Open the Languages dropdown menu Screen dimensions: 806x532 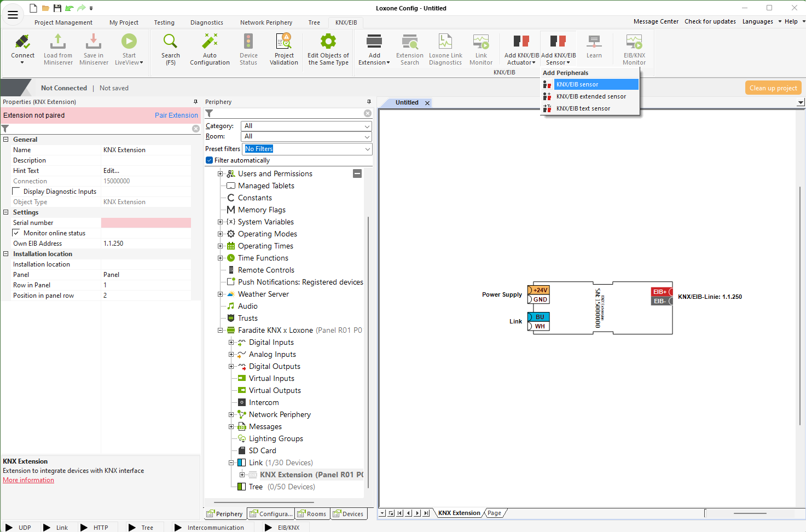[762, 21]
